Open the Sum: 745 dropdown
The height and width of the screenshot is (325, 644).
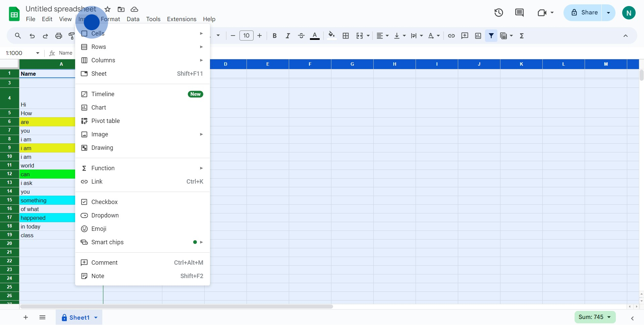pos(595,317)
